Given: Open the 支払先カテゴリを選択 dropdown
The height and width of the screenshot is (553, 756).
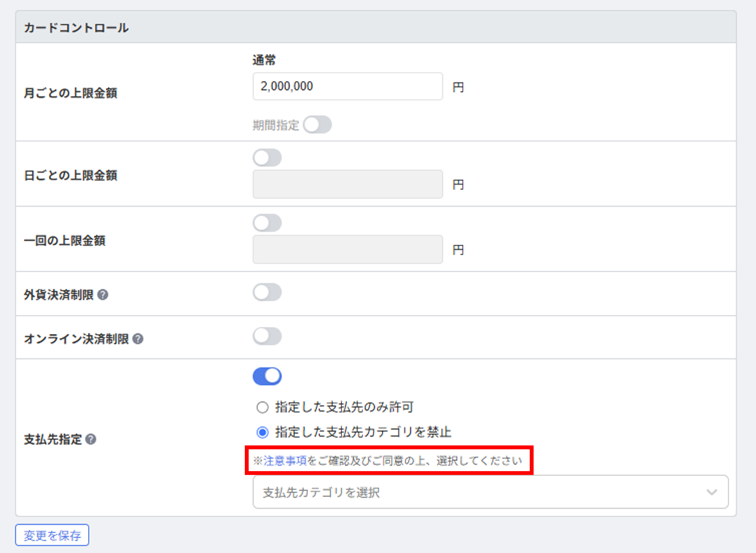Looking at the screenshot, I should (490, 492).
